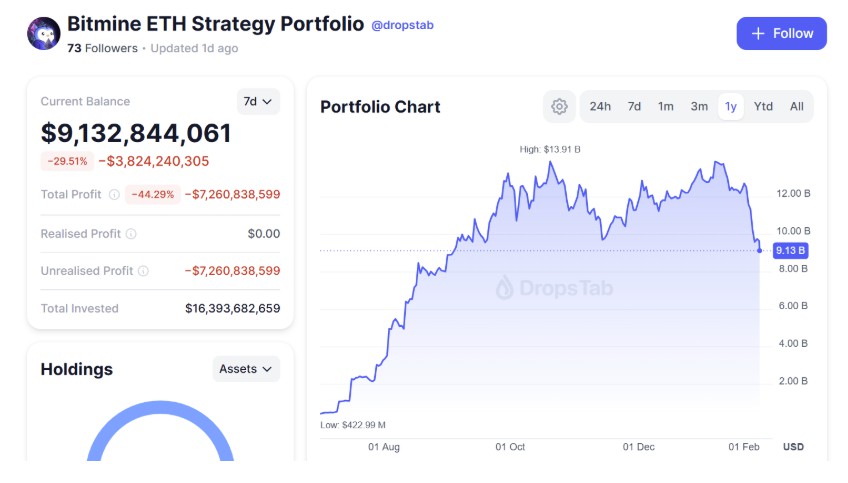Image resolution: width=848 pixels, height=483 pixels.
Task: Expand the 7d balance period dropdown
Action: pyautogui.click(x=259, y=101)
